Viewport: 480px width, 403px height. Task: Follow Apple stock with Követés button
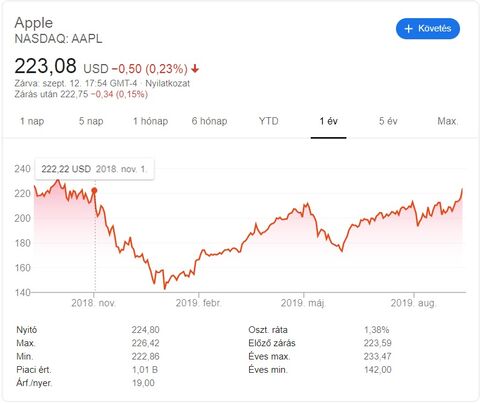pos(428,29)
